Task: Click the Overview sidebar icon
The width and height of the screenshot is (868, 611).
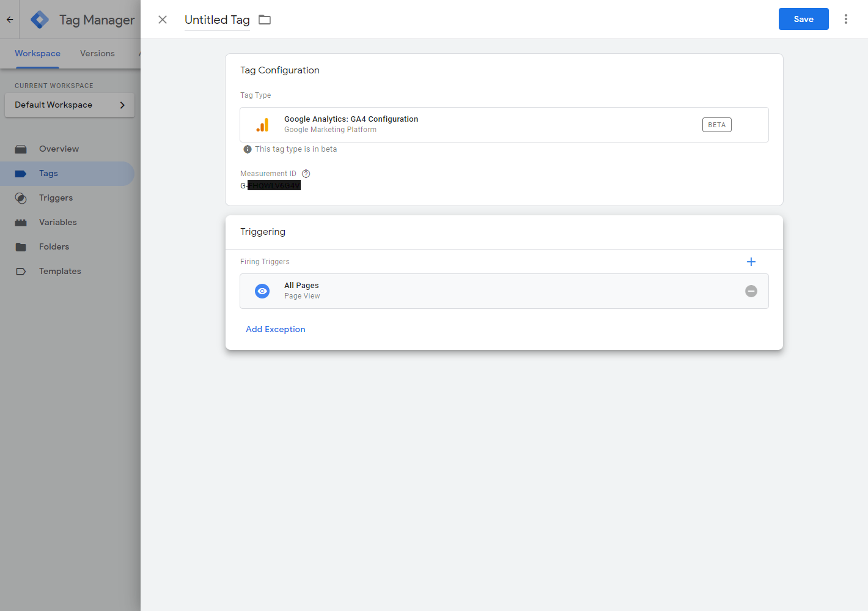Action: coord(21,149)
